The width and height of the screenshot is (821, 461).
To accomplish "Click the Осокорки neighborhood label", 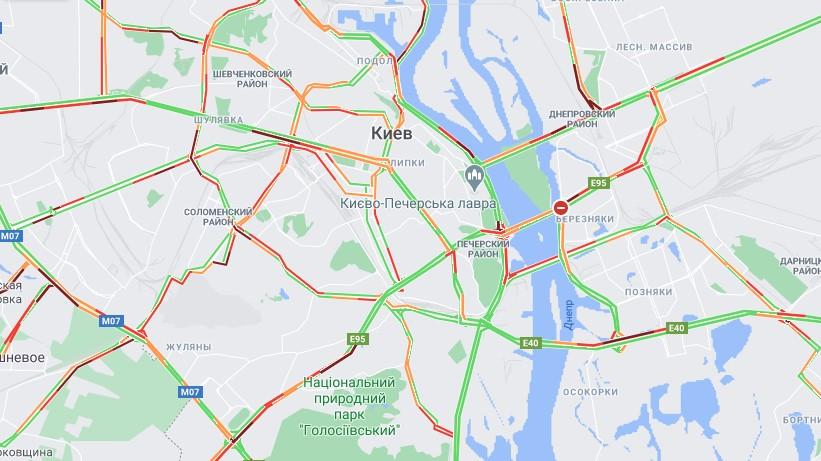I will [x=591, y=392].
